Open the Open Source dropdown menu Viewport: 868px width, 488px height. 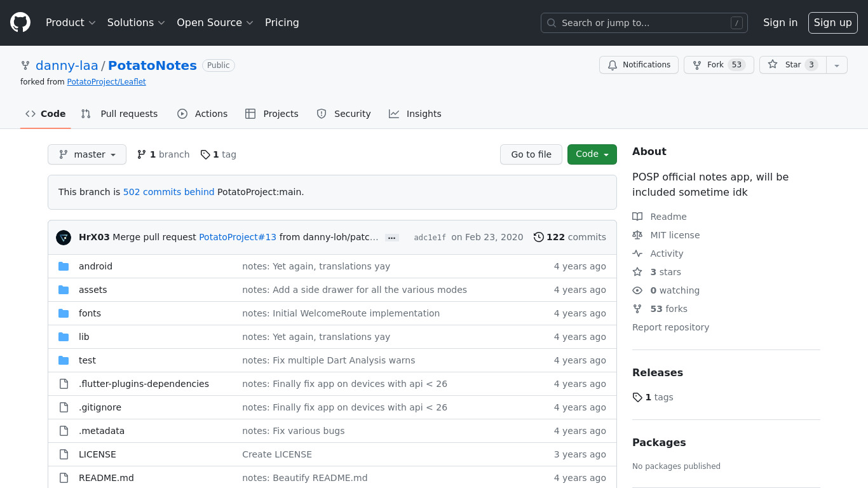tap(215, 23)
